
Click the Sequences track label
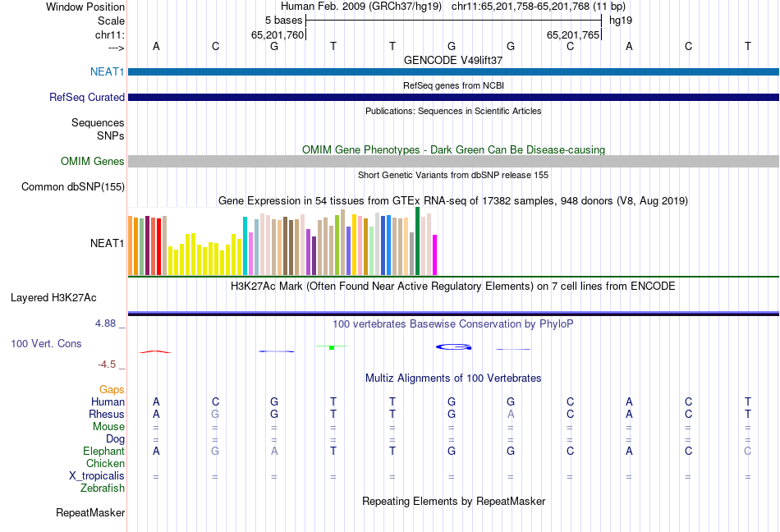coord(98,123)
